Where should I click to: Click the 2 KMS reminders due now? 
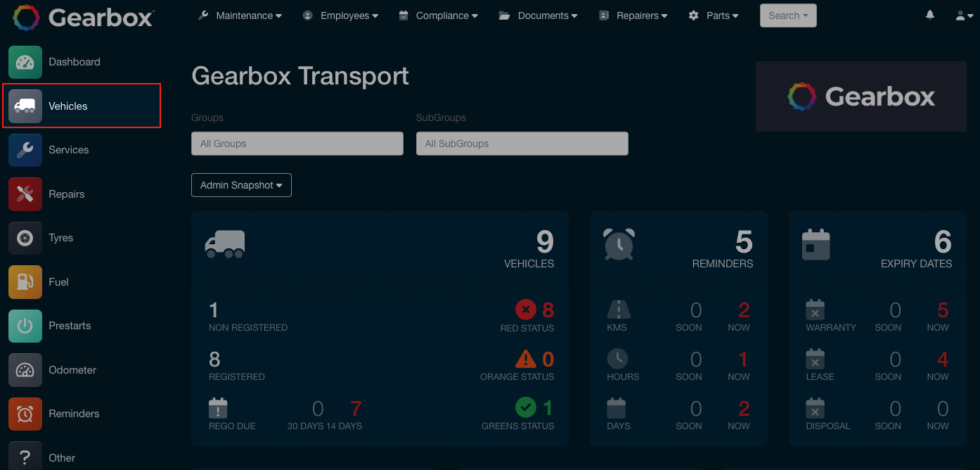(x=744, y=310)
